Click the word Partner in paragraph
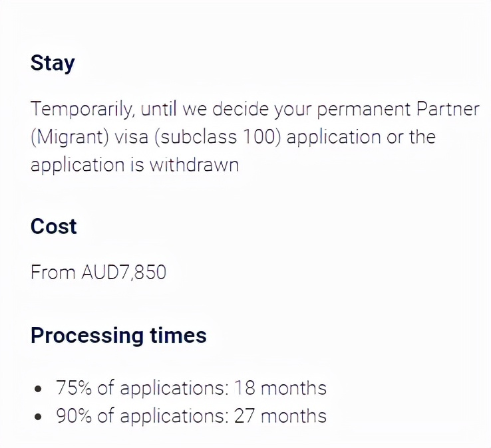 point(448,109)
